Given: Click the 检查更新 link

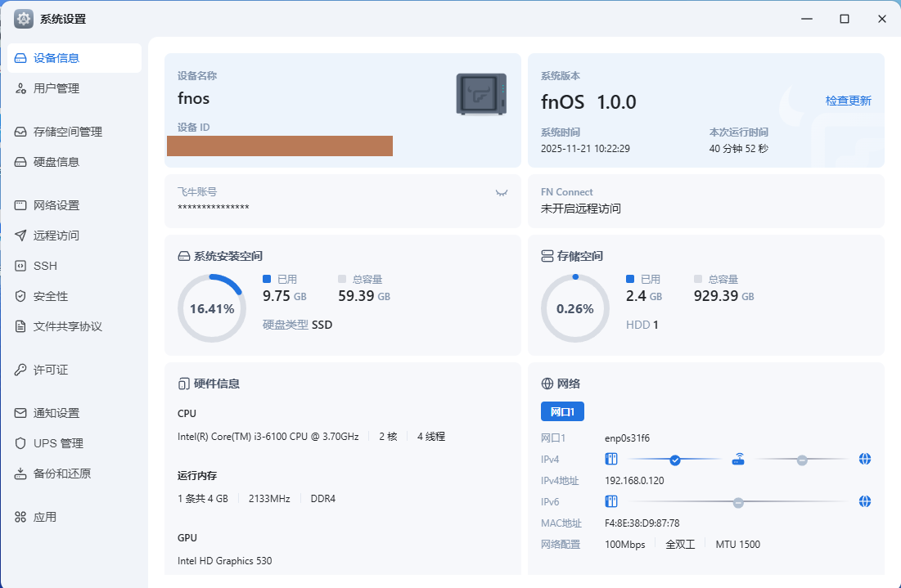Looking at the screenshot, I should [848, 101].
